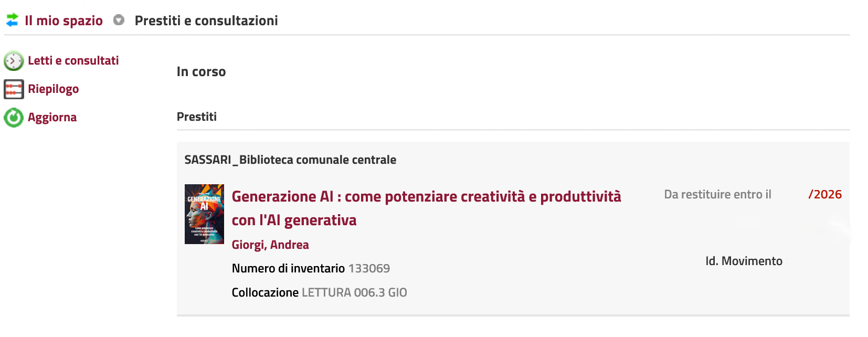Click the green-blue arrows icon beside Il mio spazio
This screenshot has width=868, height=337.
click(12, 20)
